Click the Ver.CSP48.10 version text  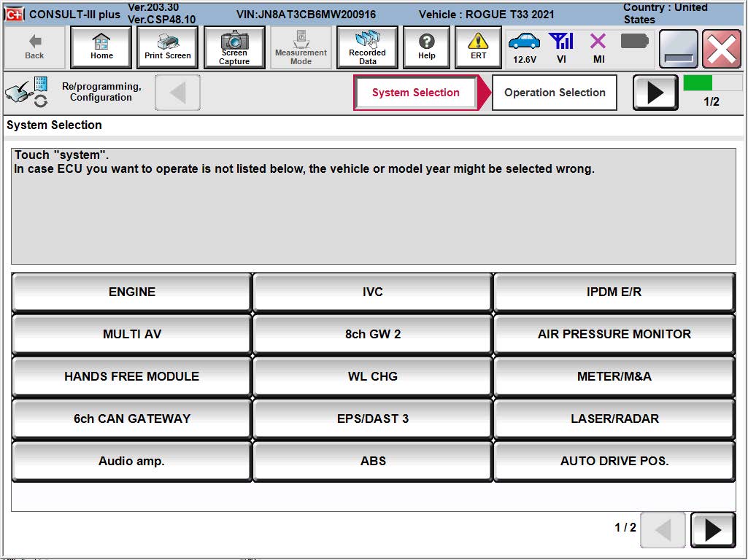tap(162, 20)
